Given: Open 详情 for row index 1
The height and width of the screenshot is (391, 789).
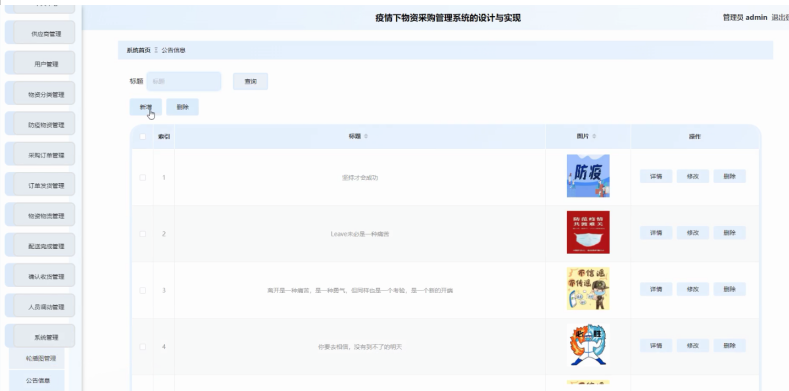Looking at the screenshot, I should [656, 177].
